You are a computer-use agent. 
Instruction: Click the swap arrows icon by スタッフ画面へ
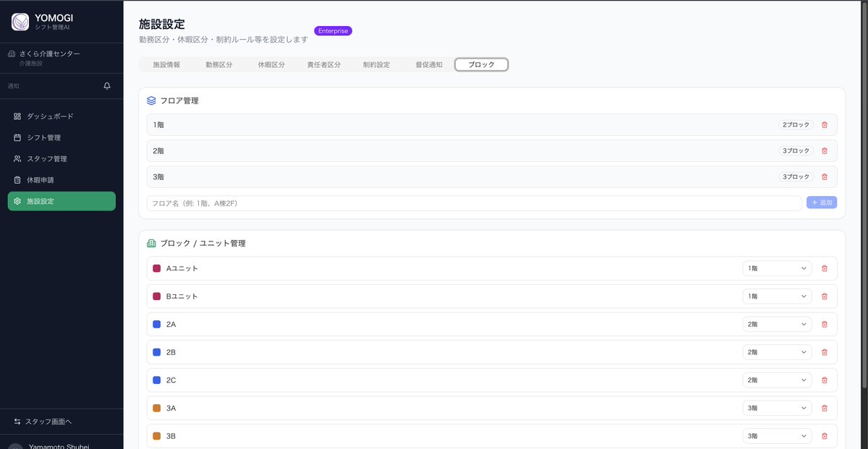[17, 422]
